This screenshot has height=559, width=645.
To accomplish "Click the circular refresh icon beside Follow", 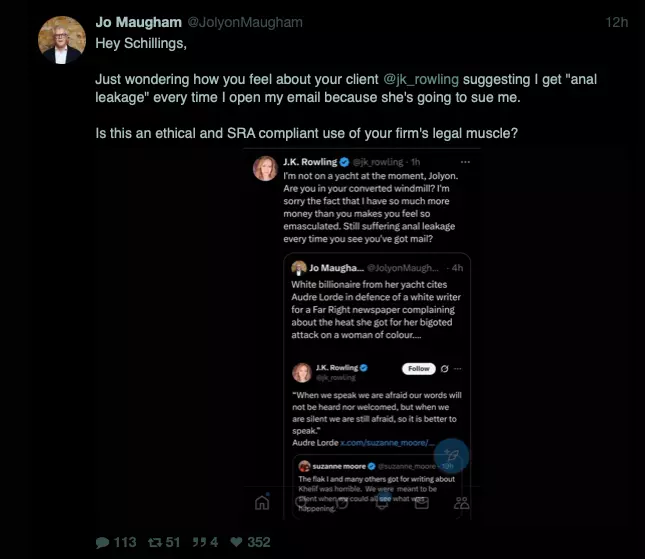I will 444,369.
